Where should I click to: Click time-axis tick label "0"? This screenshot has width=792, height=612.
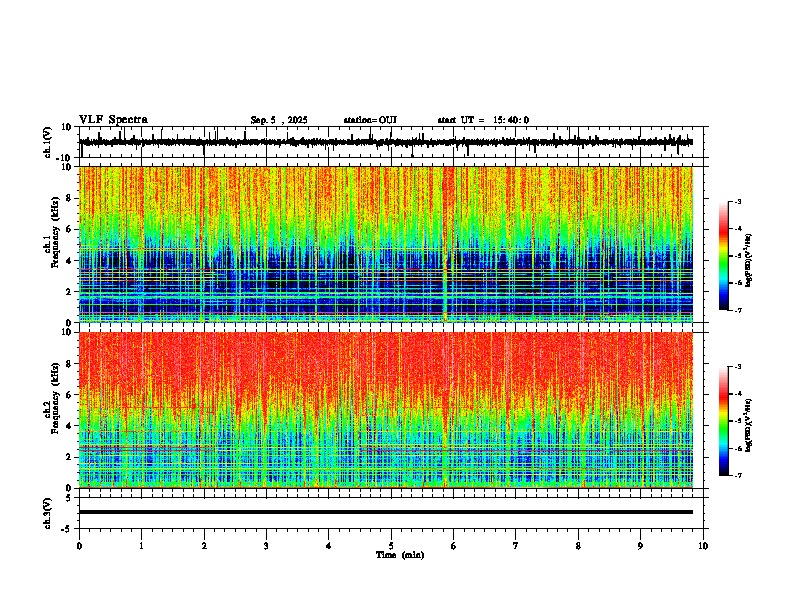point(79,546)
